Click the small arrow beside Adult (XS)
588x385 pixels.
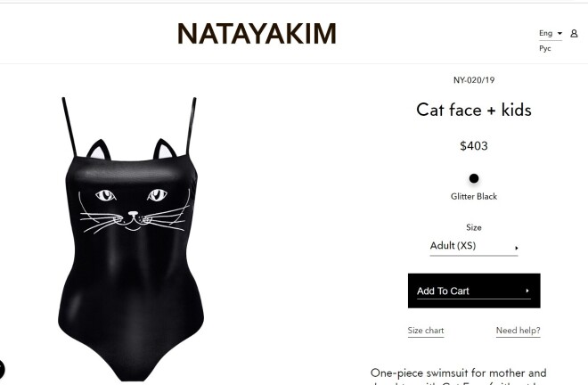point(517,248)
